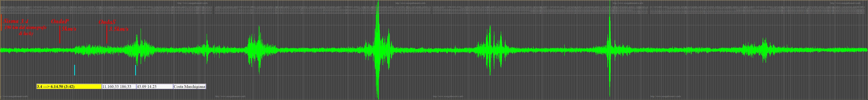The height and width of the screenshot is (100, 868).
Task: Click the 'Costa Marchigiana' location cell
Action: tap(189, 87)
